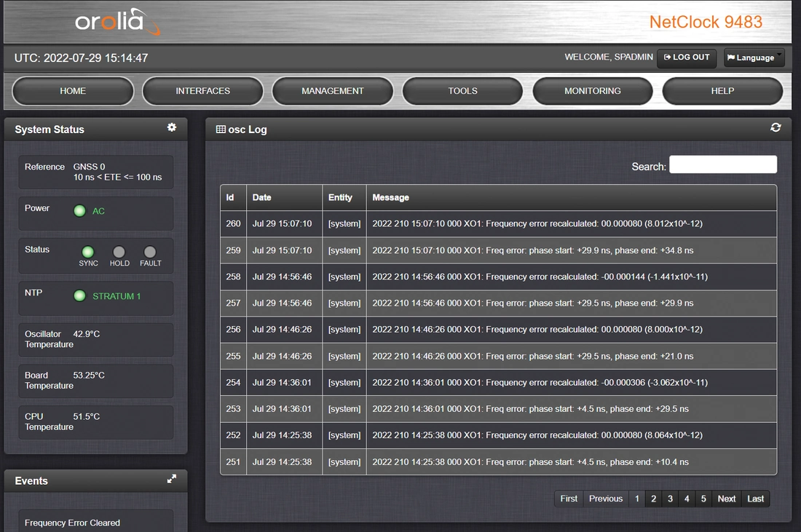Click the HOLD status indicator

[x=119, y=252]
